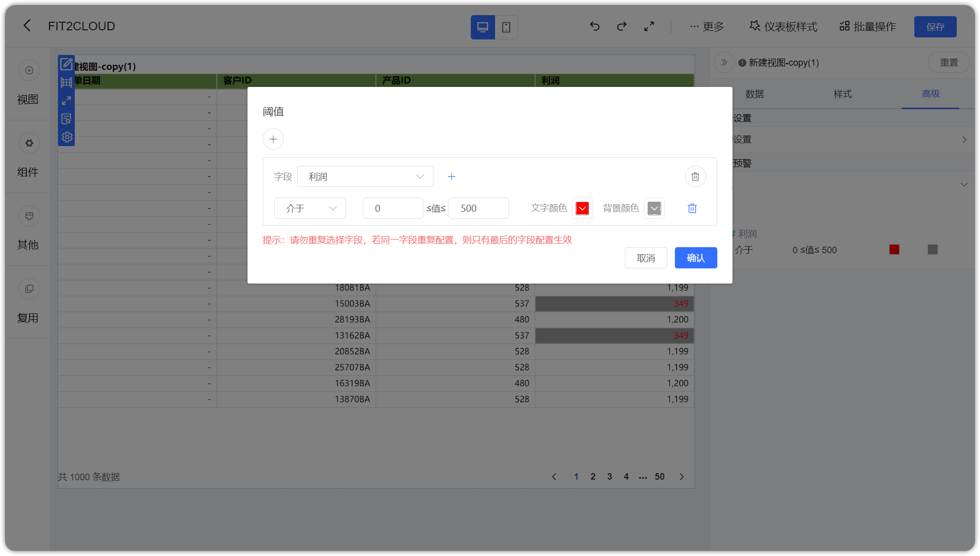Viewport: 980px width, 556px height.
Task: Open the 视图 sidebar section
Action: (28, 83)
